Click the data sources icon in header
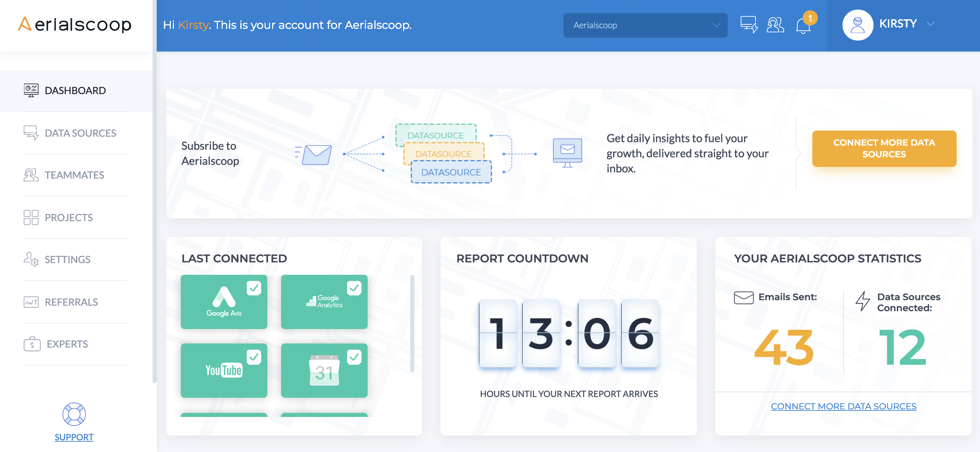Viewport: 980px width, 452px height. pyautogui.click(x=749, y=25)
